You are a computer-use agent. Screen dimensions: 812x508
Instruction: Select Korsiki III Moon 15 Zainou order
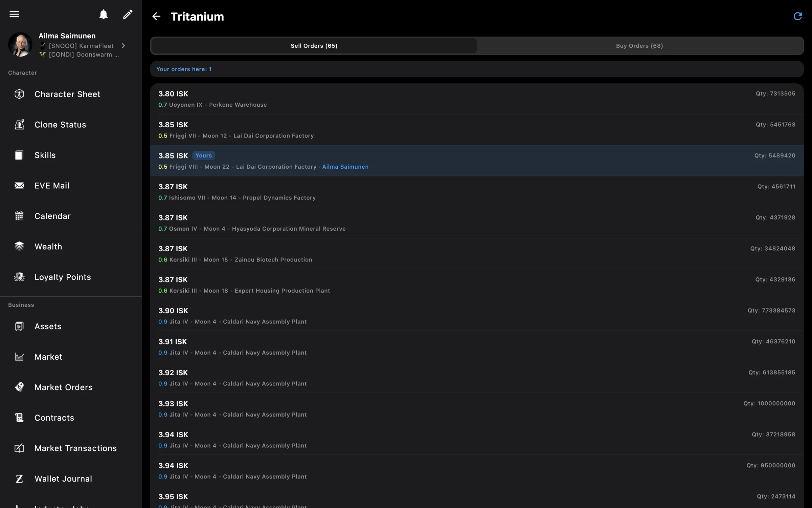[x=477, y=254]
